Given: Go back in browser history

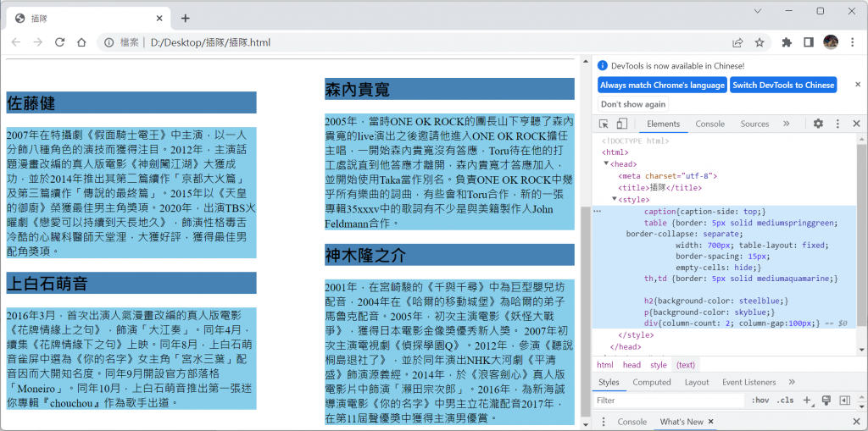Looking at the screenshot, I should pos(16,42).
